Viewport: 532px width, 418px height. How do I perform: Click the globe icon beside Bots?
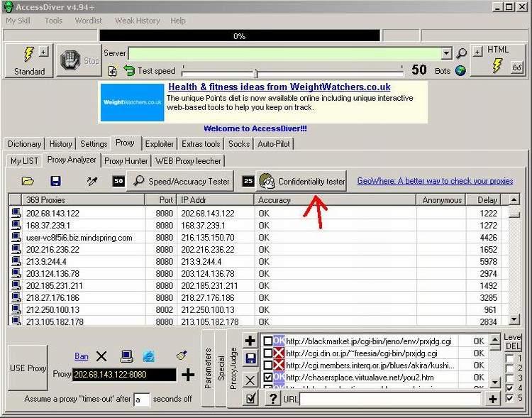click(461, 70)
